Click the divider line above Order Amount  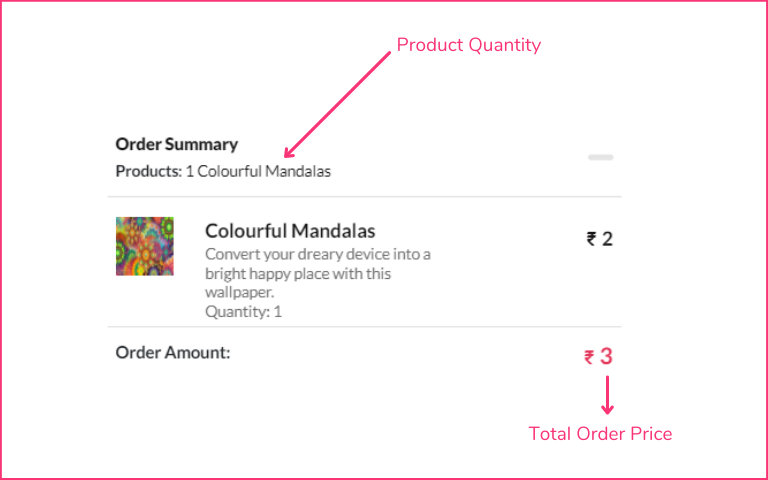[364, 326]
